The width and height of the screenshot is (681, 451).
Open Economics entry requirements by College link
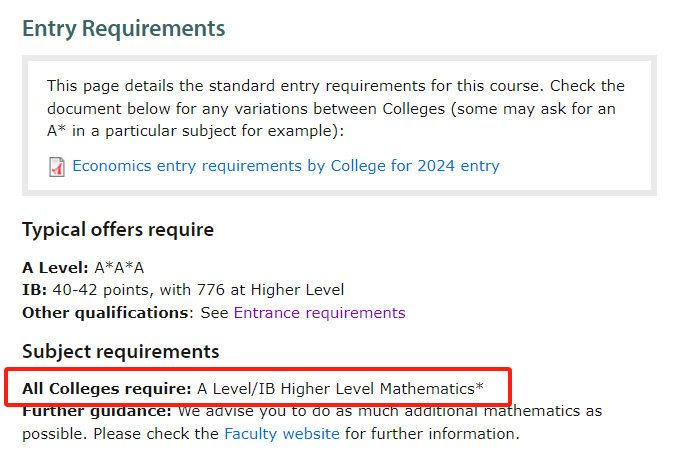[x=286, y=166]
